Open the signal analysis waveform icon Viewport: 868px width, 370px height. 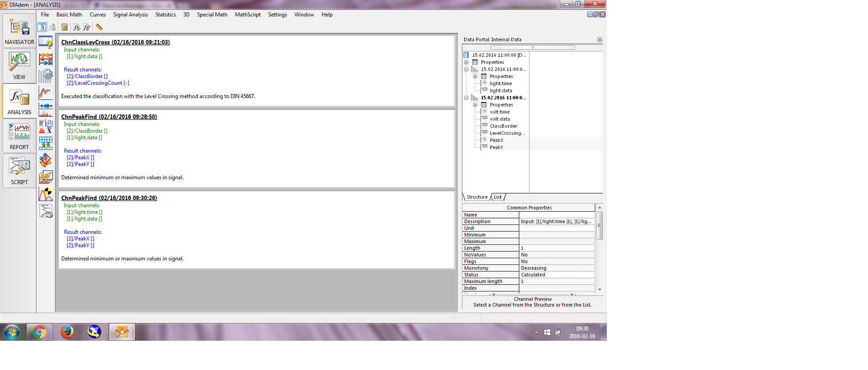(x=45, y=110)
